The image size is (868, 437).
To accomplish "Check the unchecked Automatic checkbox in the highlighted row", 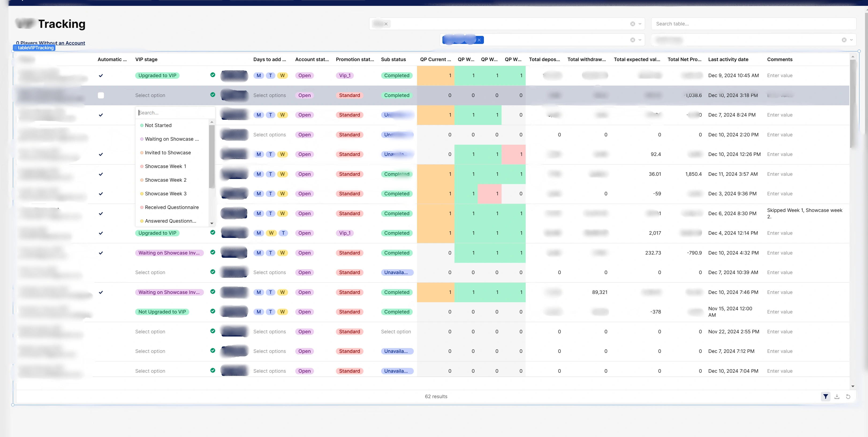I will [101, 95].
